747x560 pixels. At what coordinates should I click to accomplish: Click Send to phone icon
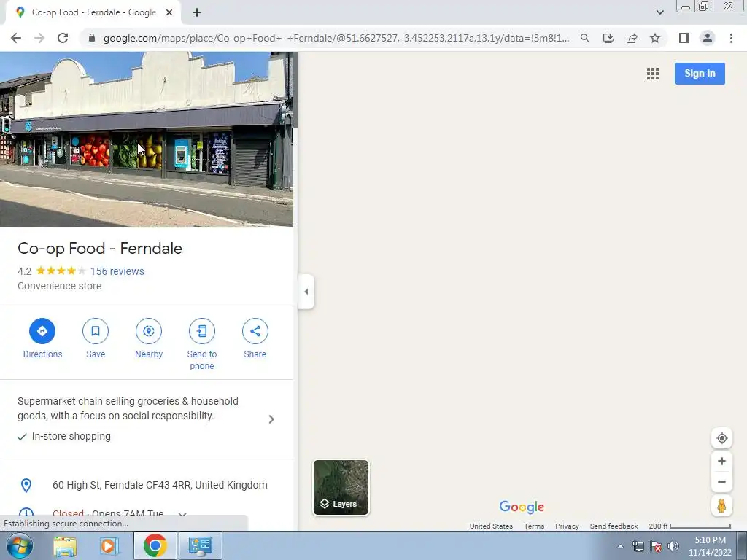(202, 331)
